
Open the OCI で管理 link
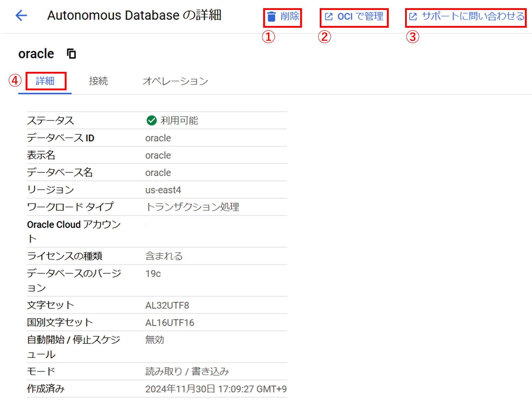(x=354, y=16)
